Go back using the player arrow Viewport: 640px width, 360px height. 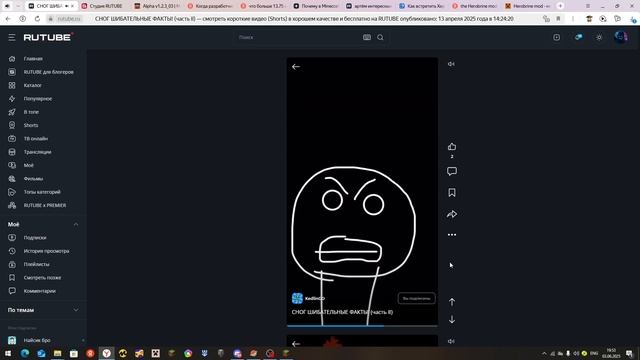coord(296,67)
